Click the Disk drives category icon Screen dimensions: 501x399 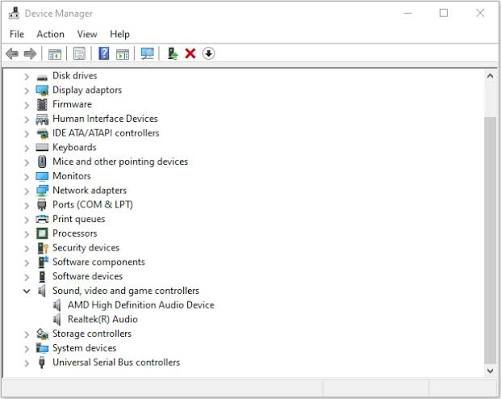pos(42,77)
